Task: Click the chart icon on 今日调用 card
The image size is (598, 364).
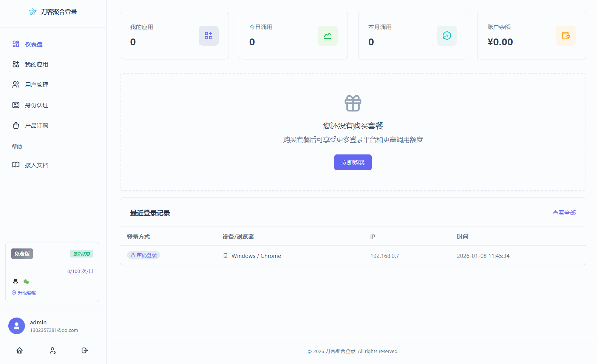Action: [x=328, y=35]
